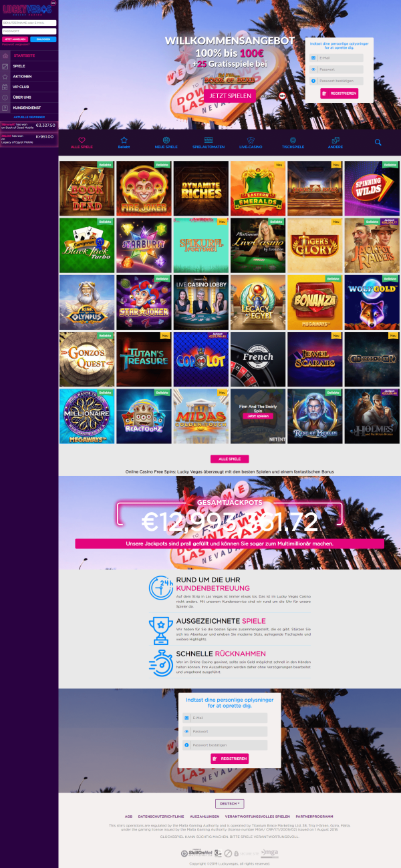Image resolution: width=401 pixels, height=868 pixels.
Task: Open the Spielautomaten slots icon
Action: (x=209, y=142)
